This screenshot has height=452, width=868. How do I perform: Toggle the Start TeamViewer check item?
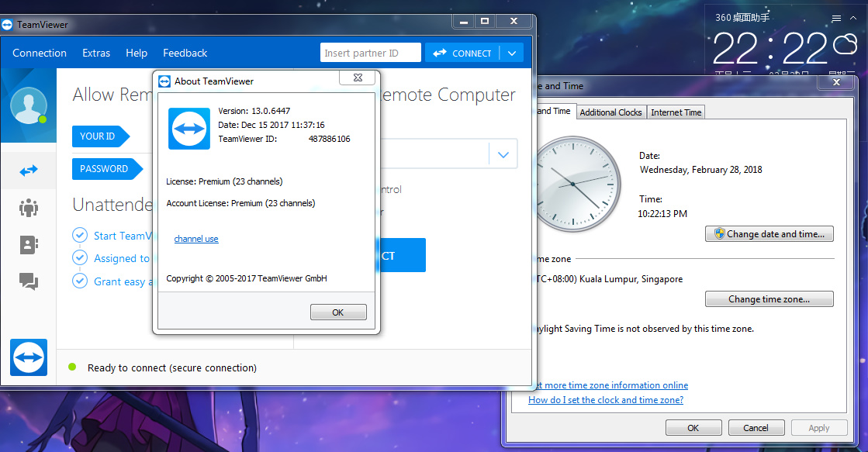click(80, 235)
